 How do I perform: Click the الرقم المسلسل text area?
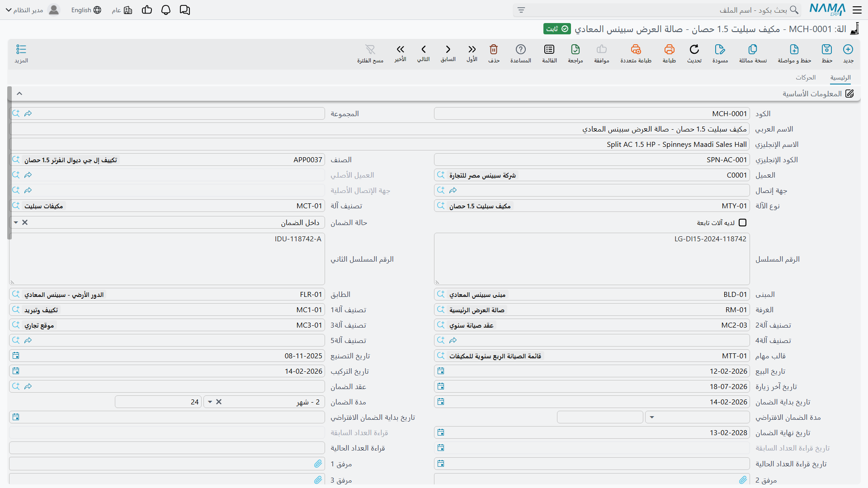tap(592, 259)
